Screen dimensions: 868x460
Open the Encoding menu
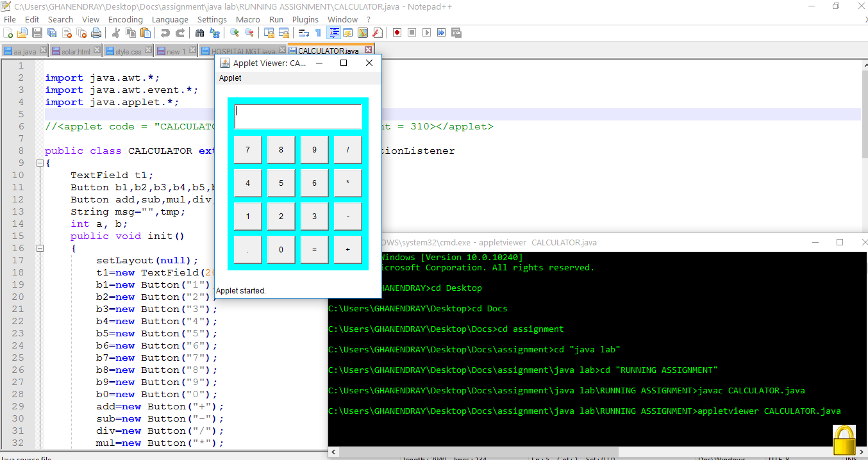(x=125, y=19)
